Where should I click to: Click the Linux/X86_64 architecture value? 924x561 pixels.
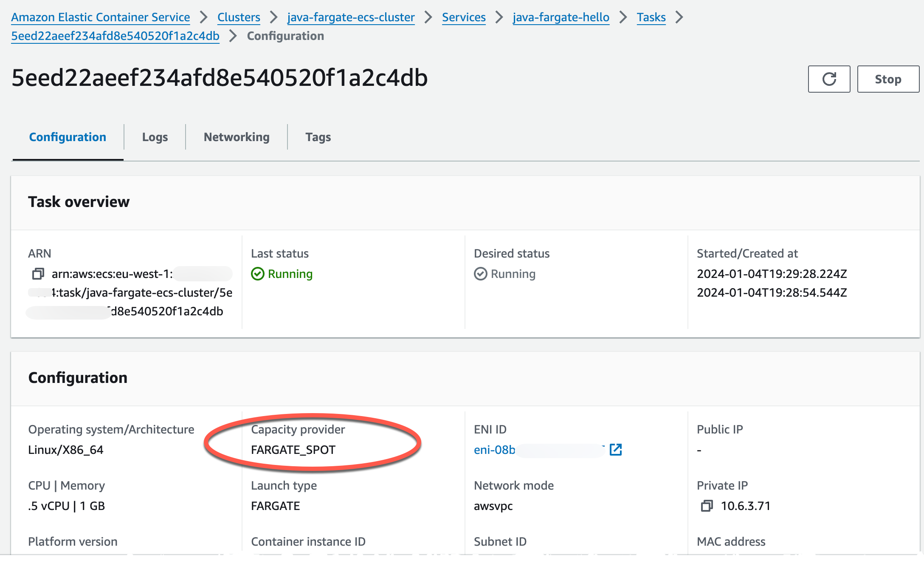66,450
